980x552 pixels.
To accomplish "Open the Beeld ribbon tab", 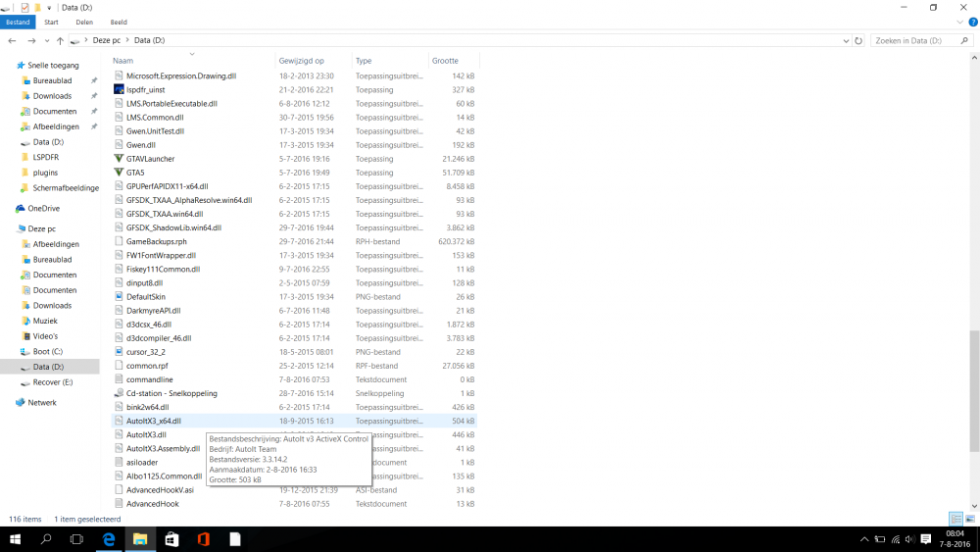I will pyautogui.click(x=119, y=22).
